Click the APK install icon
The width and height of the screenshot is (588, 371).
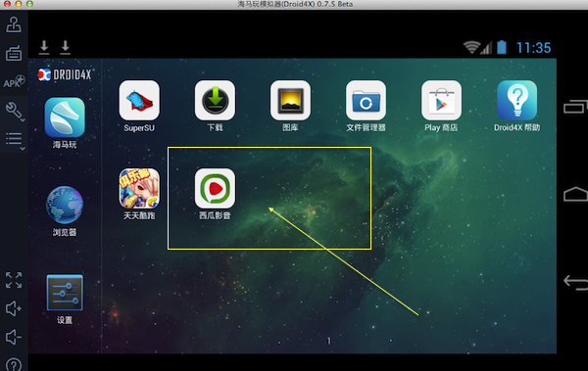coord(14,81)
